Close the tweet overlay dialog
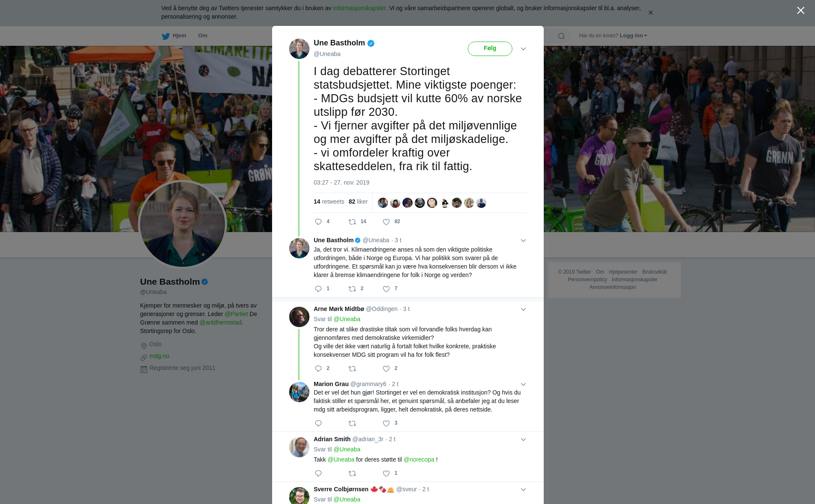Screen dimensions: 815x504 801,11
